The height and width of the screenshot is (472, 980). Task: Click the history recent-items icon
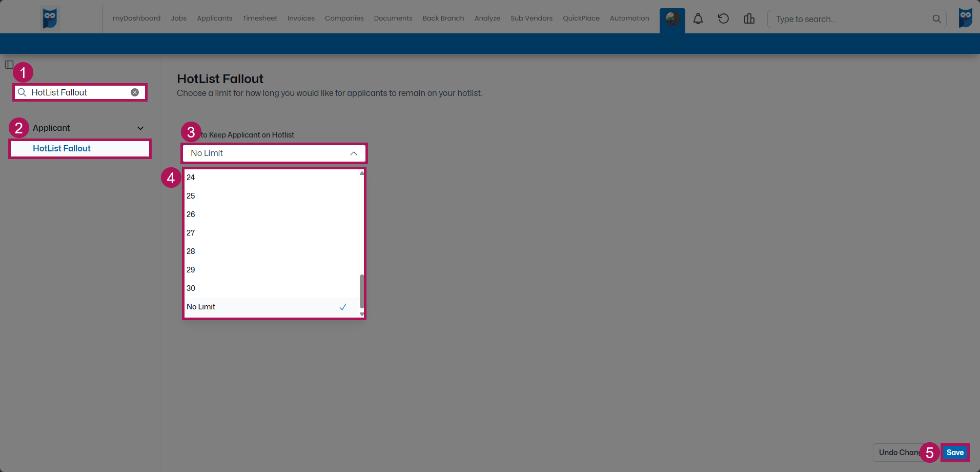(x=723, y=19)
